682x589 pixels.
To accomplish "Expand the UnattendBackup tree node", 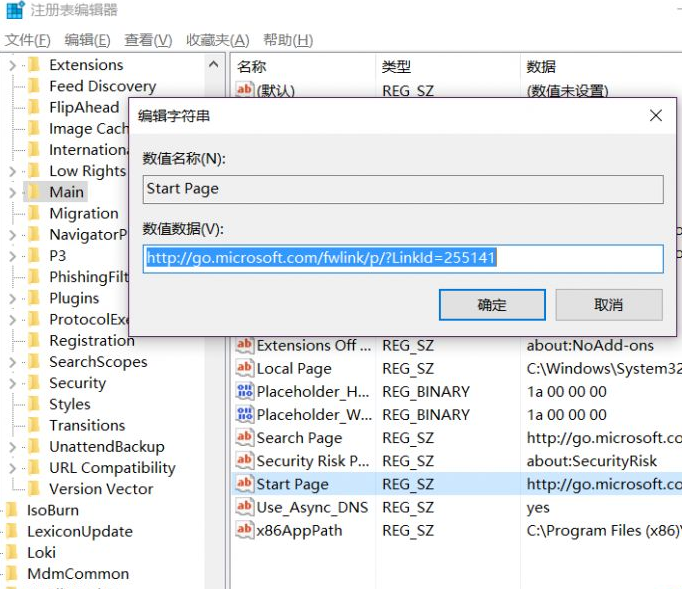I will point(13,447).
